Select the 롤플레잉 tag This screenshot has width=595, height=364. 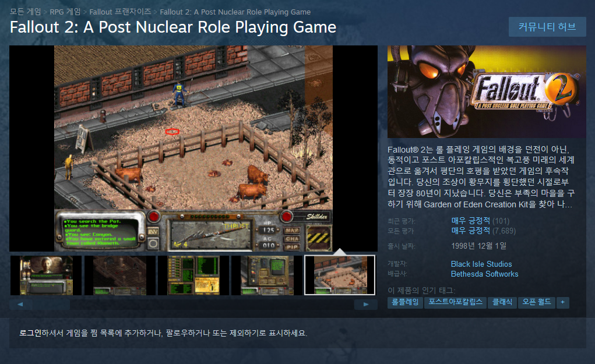405,302
